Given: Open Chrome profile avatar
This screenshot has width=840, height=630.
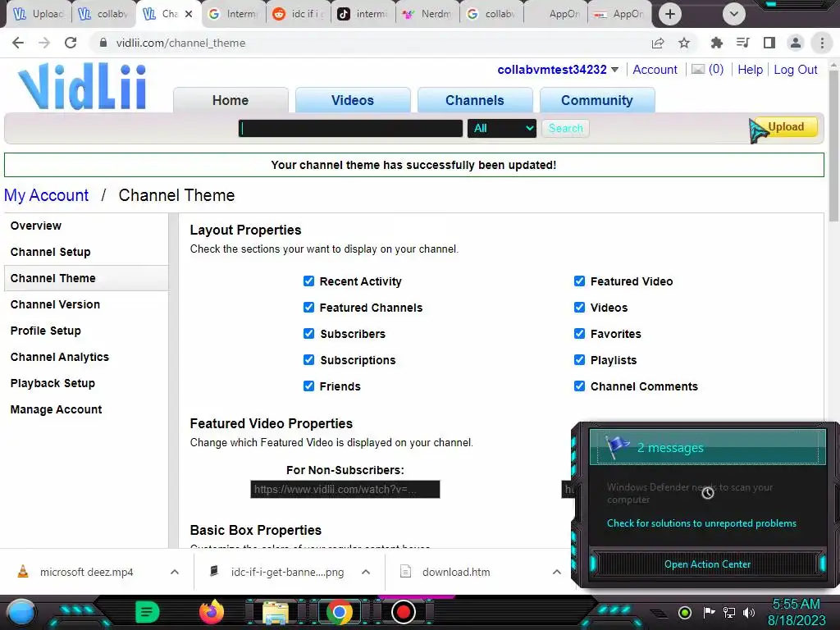Looking at the screenshot, I should click(x=796, y=43).
